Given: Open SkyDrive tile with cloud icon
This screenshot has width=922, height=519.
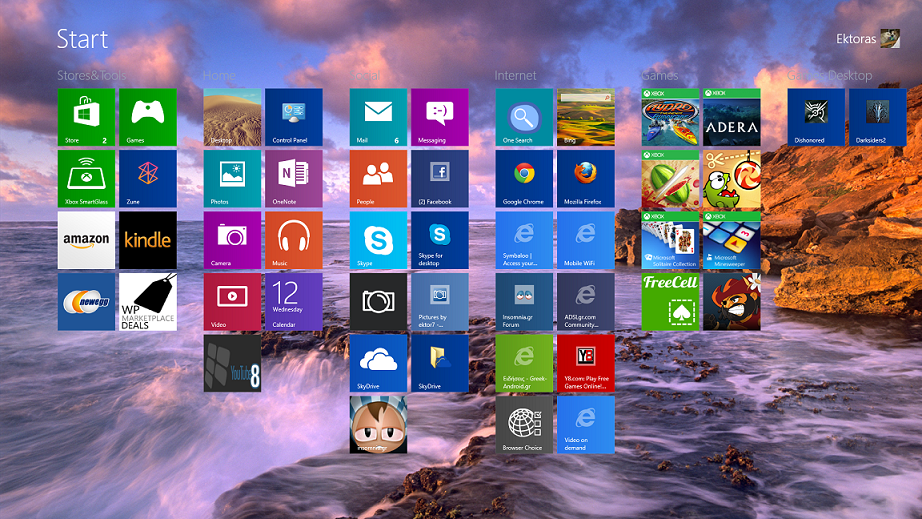Looking at the screenshot, I should click(378, 363).
